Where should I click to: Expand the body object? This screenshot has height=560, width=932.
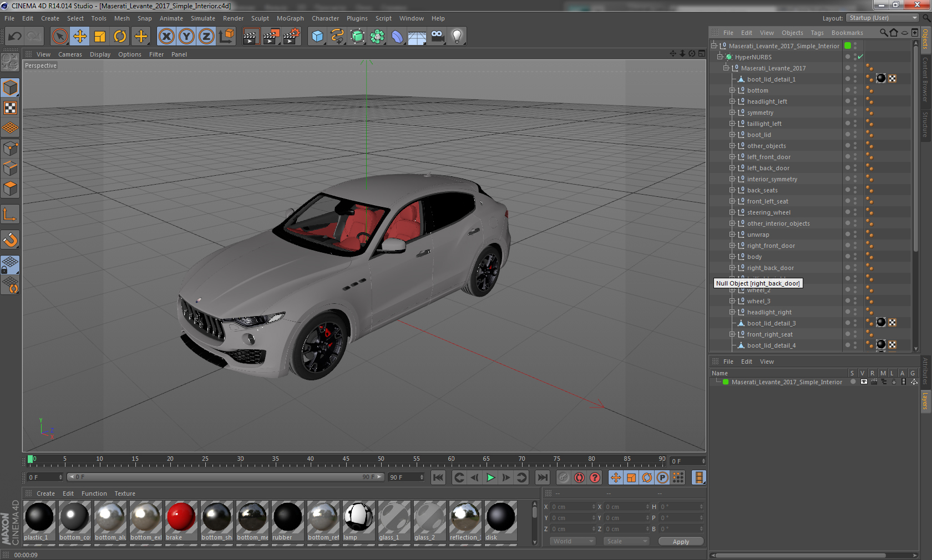pos(732,257)
